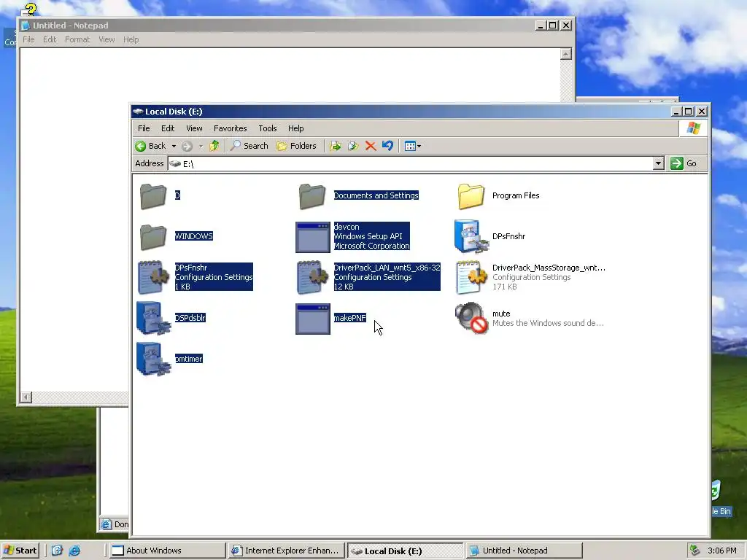
Task: Select the DriverPack_MassStorage_wnt settings icon
Action: tap(471, 277)
